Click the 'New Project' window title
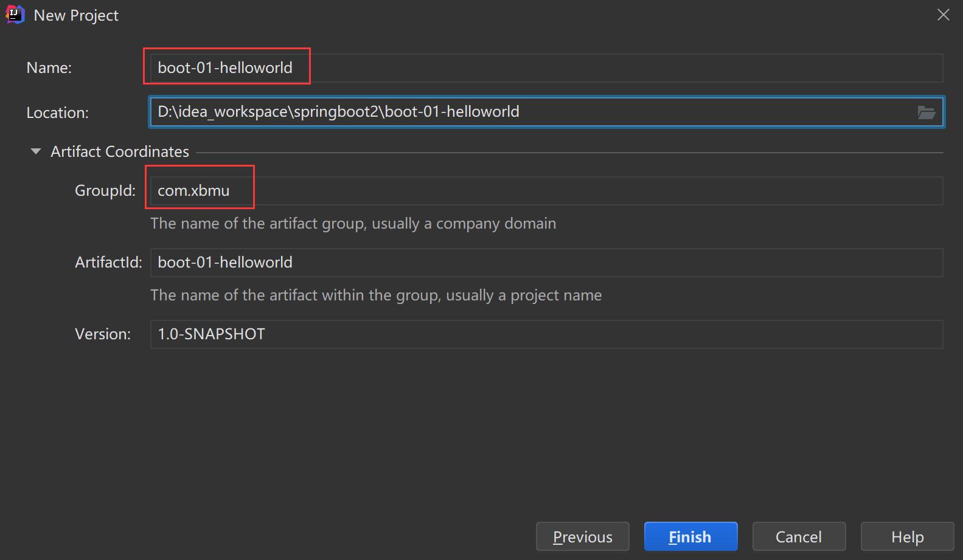The height and width of the screenshot is (560, 963). tap(76, 15)
